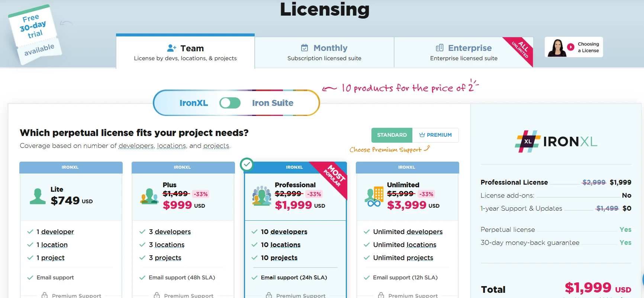The height and width of the screenshot is (298, 644).
Task: Click the Professional plan team icon
Action: point(262,196)
